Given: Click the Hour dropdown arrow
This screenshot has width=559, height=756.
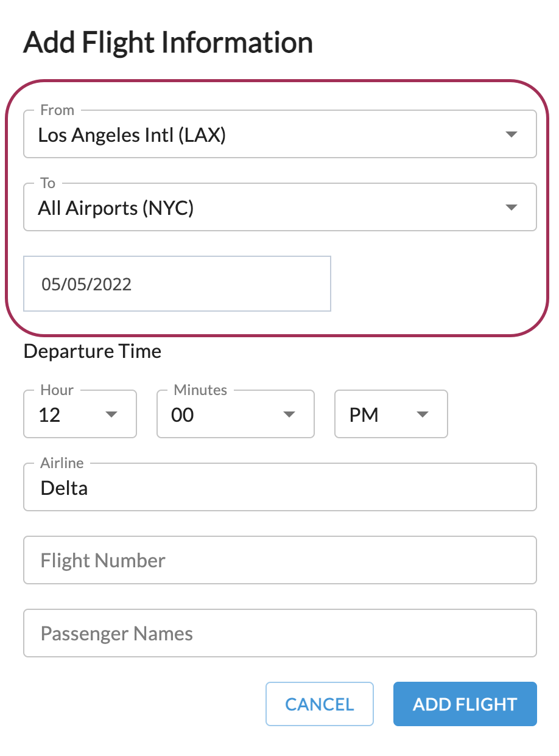Looking at the screenshot, I should pos(111,415).
